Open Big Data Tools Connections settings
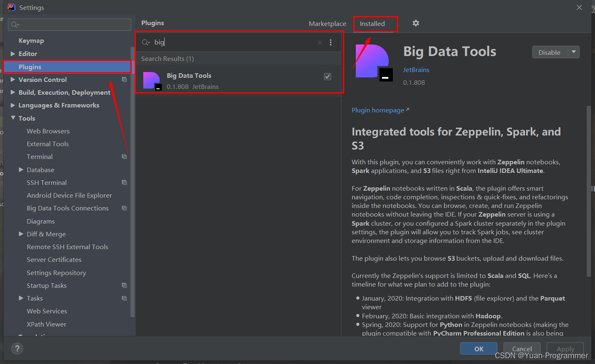The width and height of the screenshot is (595, 364). [68, 208]
